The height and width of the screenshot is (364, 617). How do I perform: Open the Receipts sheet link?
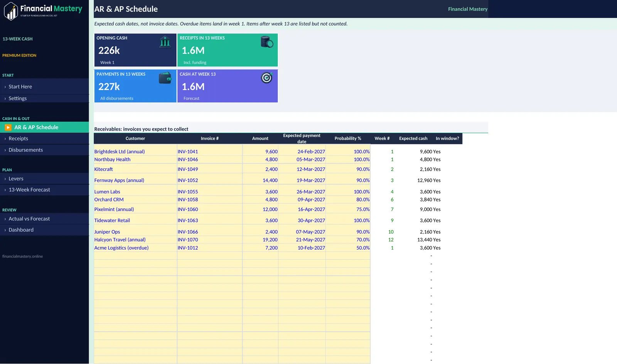click(44, 138)
